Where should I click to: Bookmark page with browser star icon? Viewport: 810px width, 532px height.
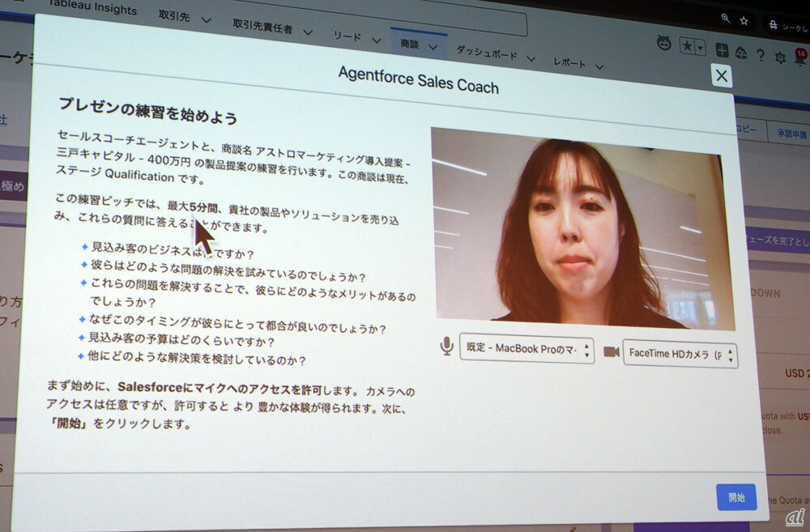[x=744, y=21]
